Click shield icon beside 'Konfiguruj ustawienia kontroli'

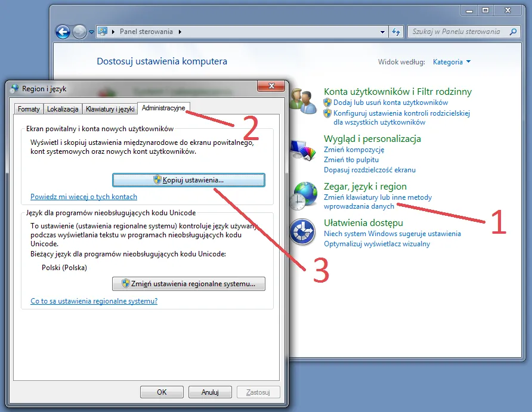327,113
